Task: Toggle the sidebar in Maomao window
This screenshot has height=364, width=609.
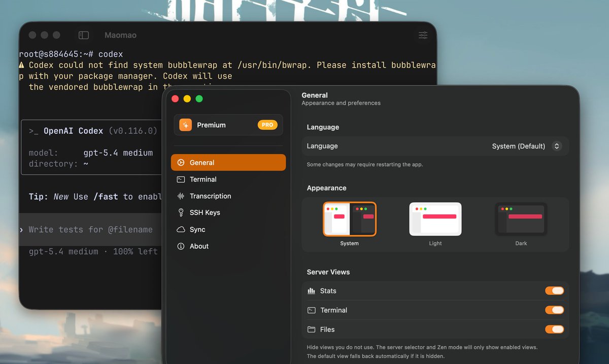Action: point(84,35)
